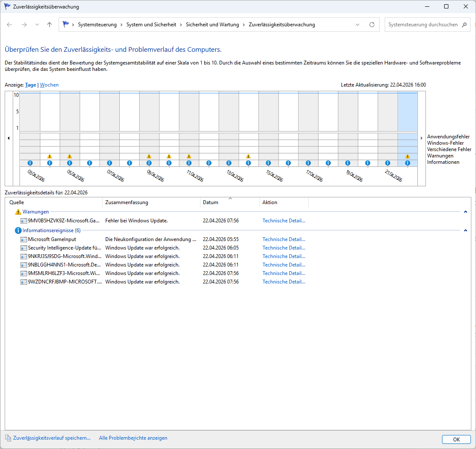Click the information icon for 03.04.2026

pyautogui.click(x=30, y=163)
